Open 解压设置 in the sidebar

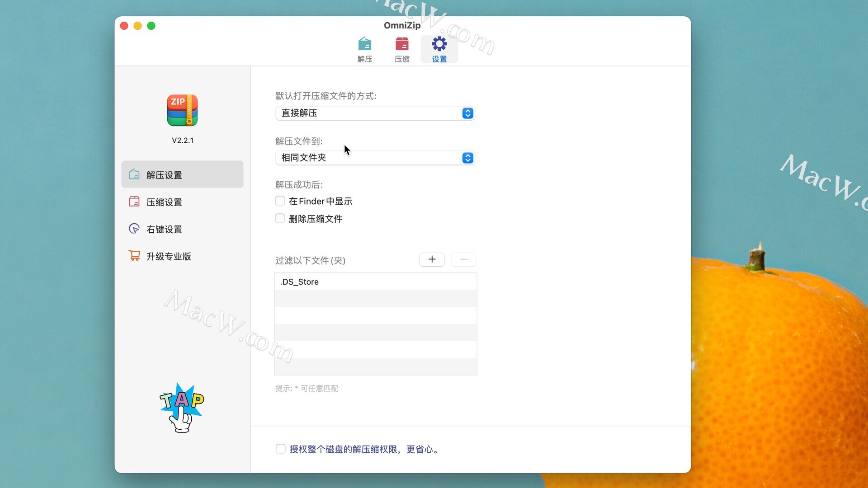182,174
